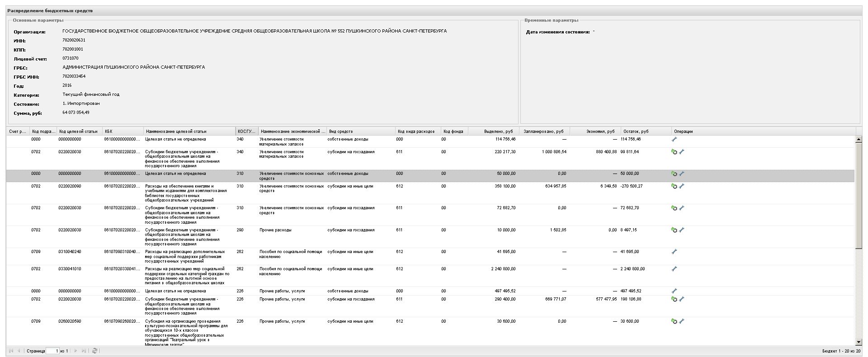Image resolution: width=868 pixels, height=357 pixels.
Task: Click scrollbar down arrow of the table
Action: tap(859, 343)
